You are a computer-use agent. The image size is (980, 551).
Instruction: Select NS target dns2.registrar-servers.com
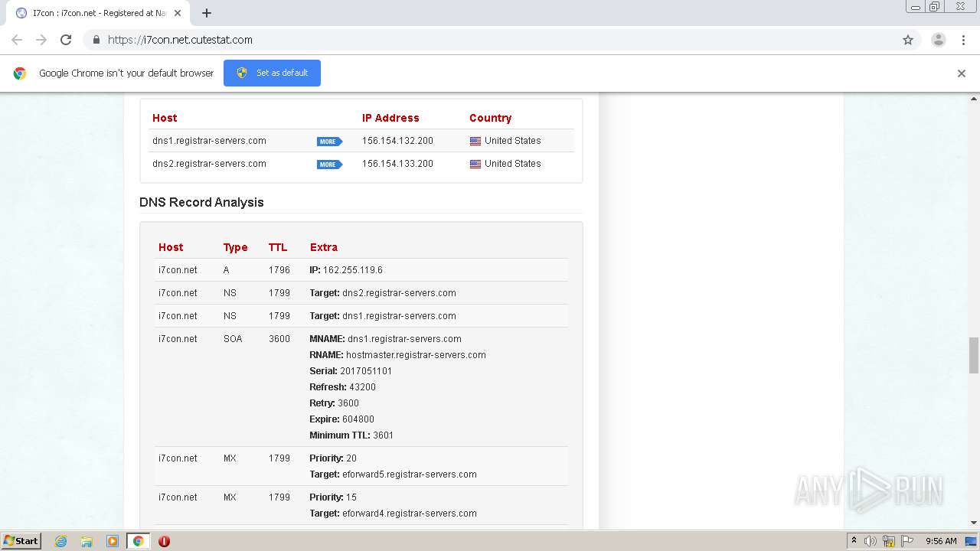[x=399, y=293]
